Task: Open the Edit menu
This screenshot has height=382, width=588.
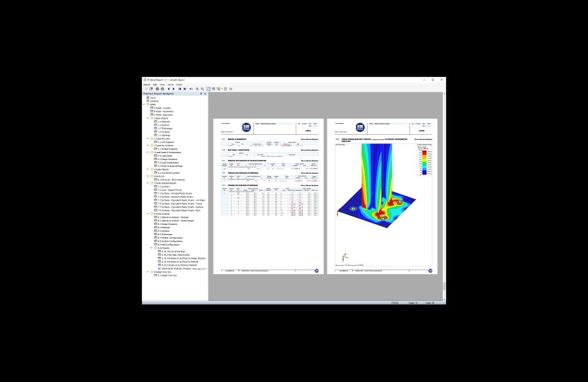Action: click(x=155, y=85)
